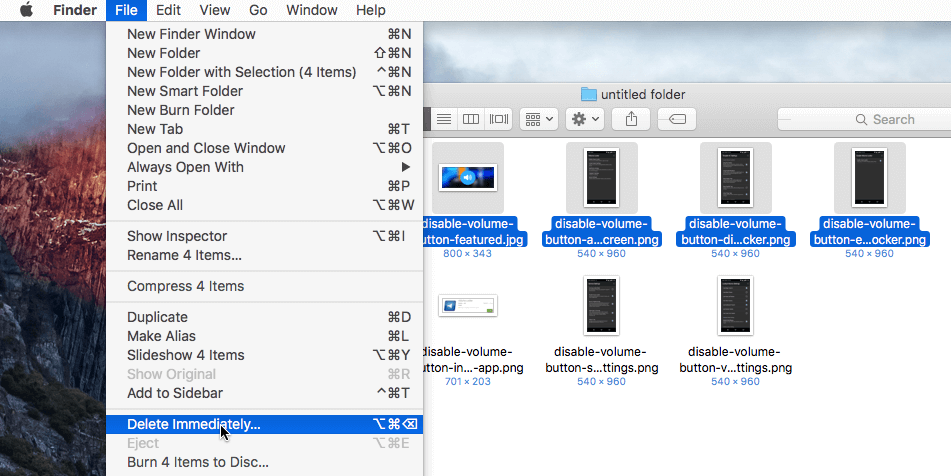
Task: Open the Edit menu
Action: (x=168, y=10)
